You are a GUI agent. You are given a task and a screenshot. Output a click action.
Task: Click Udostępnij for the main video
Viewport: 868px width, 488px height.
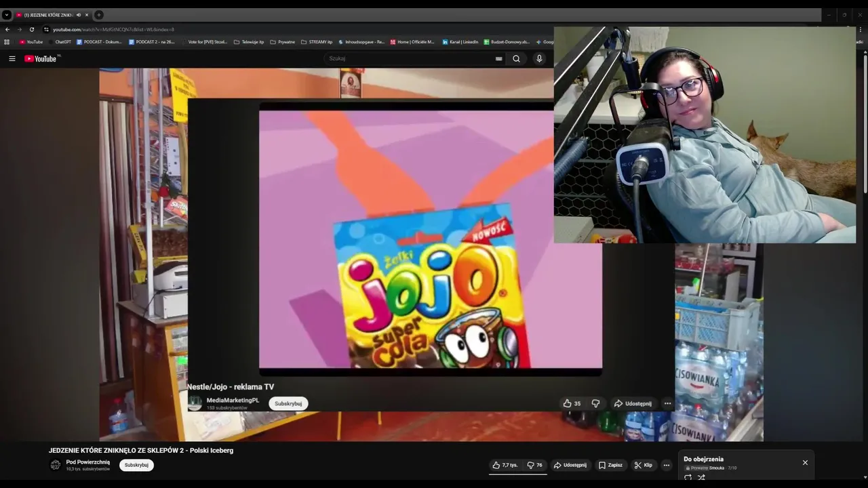point(570,465)
